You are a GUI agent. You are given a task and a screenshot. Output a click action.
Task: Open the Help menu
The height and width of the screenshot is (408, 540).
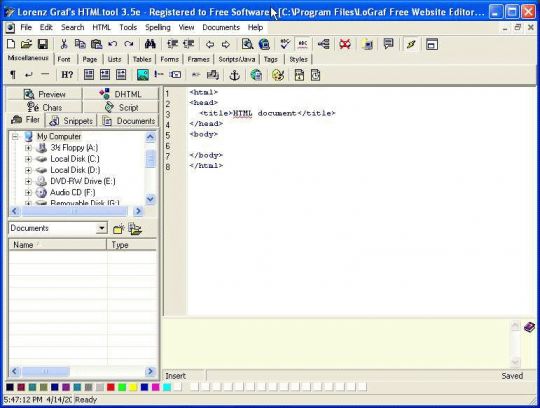click(256, 27)
